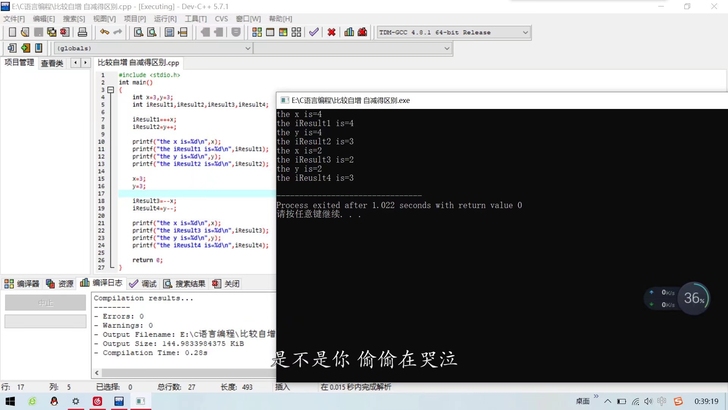Select the 比较自增 自减得区别.cpp editor tab
The image size is (728, 410).
click(x=138, y=63)
